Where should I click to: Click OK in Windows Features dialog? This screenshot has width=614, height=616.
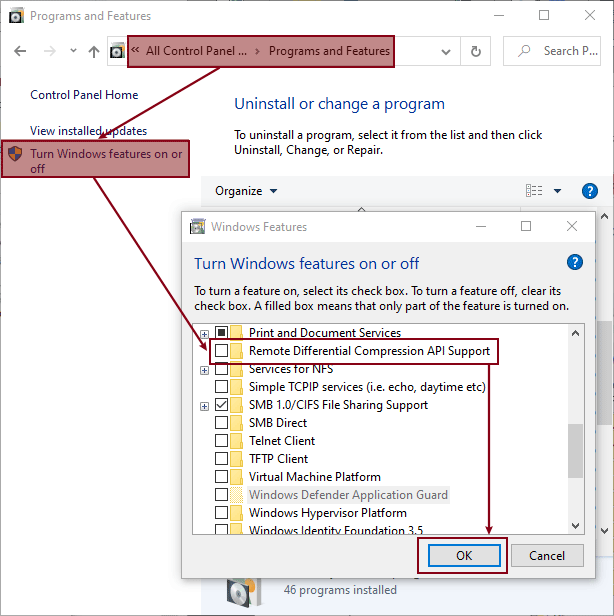(x=464, y=556)
